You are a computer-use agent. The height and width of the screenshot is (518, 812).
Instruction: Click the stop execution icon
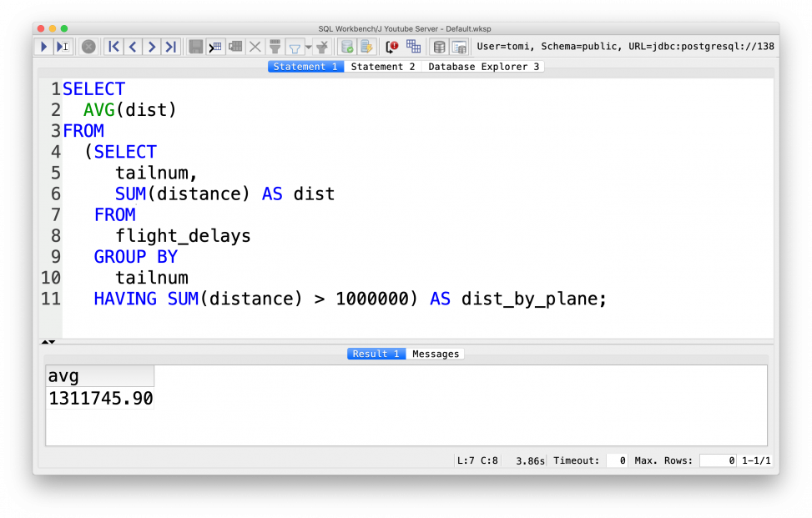[x=88, y=46]
